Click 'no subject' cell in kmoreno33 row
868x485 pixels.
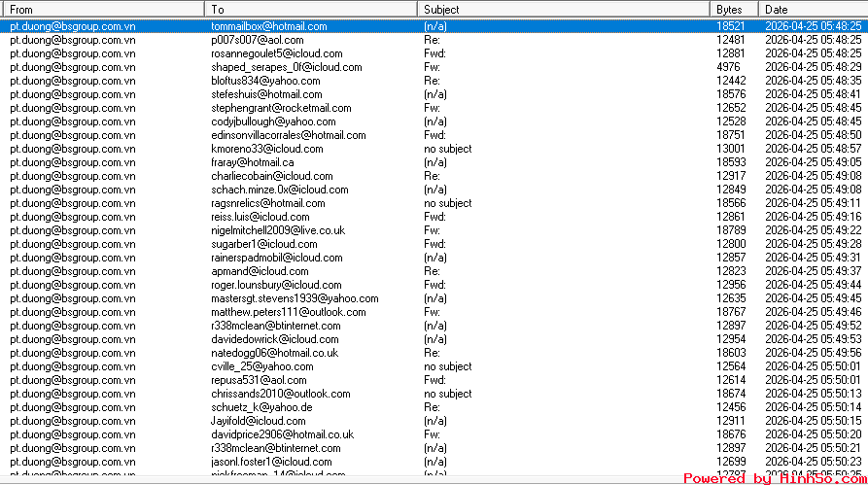point(448,149)
